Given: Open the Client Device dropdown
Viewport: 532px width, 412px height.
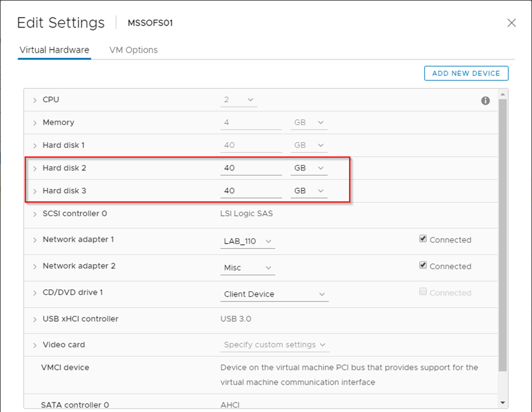Looking at the screenshot, I should tap(274, 294).
